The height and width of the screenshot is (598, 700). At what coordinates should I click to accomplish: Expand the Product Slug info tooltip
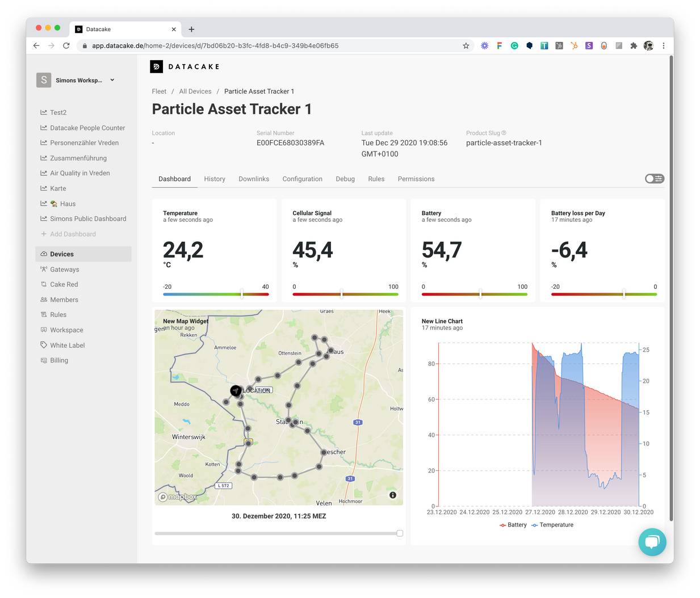pyautogui.click(x=504, y=133)
